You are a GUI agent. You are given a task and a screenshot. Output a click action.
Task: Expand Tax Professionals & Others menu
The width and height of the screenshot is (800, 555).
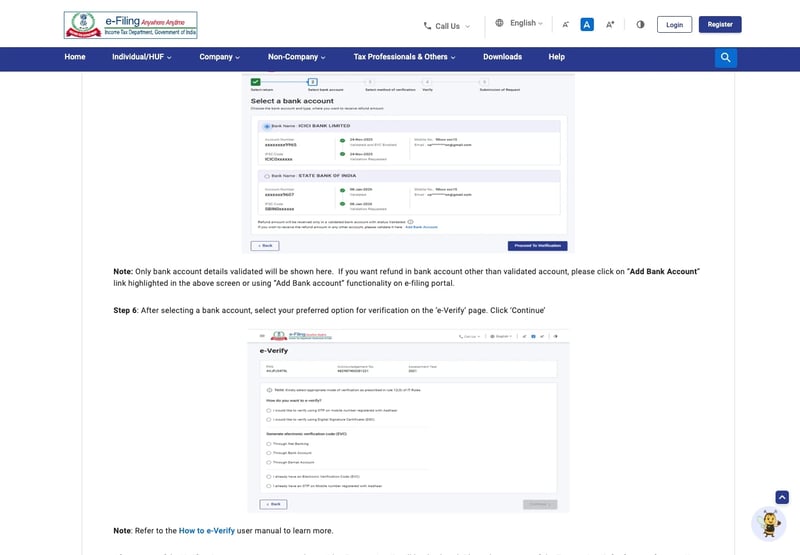pyautogui.click(x=405, y=57)
